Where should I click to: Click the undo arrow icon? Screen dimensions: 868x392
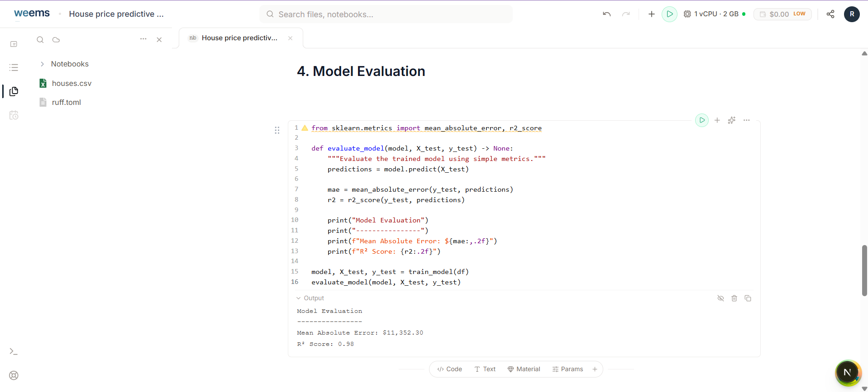click(607, 14)
